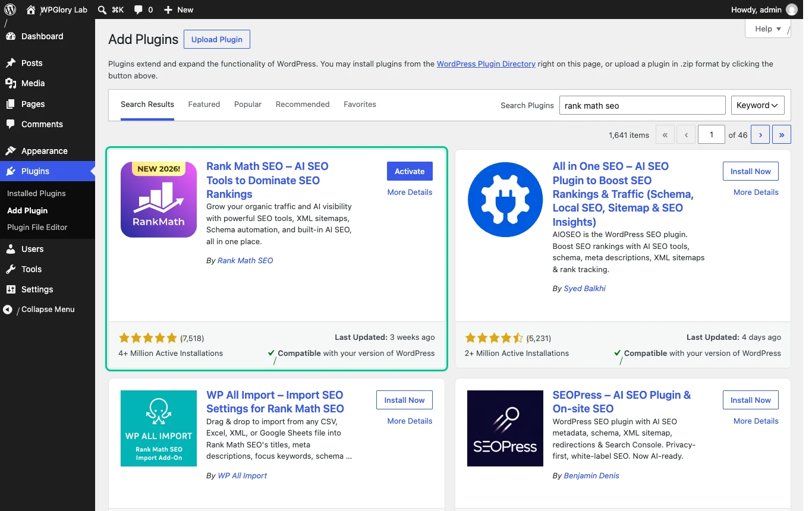Jump to the last results page

tap(782, 135)
